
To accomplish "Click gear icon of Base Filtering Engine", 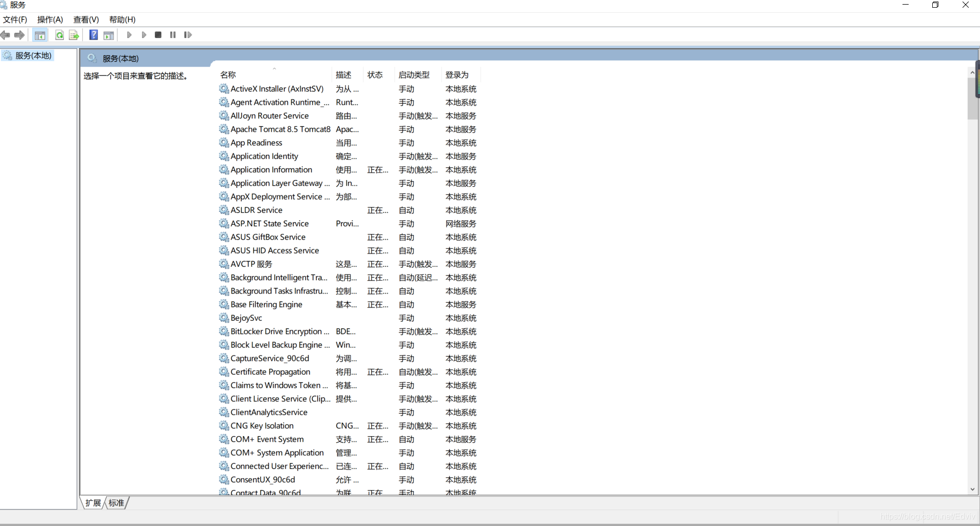I will coord(224,304).
